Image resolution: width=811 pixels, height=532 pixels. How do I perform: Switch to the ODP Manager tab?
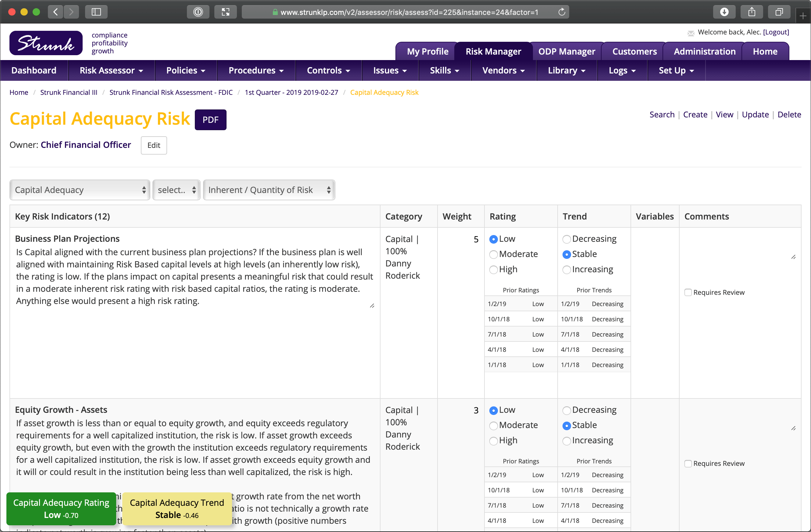567,51
